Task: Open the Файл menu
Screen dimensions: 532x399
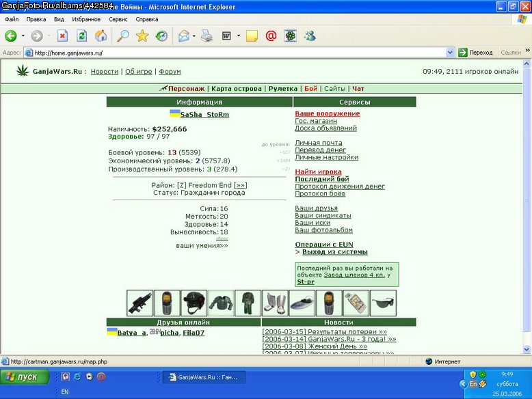Action: coord(12,19)
